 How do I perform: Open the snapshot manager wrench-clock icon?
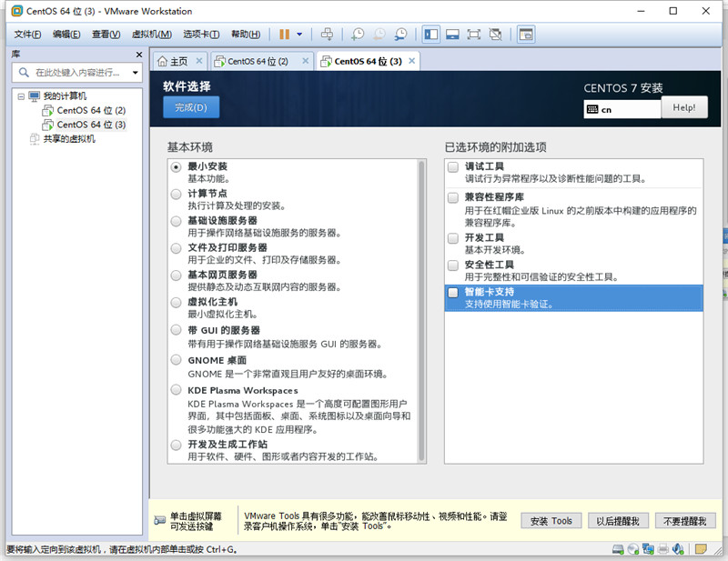400,34
